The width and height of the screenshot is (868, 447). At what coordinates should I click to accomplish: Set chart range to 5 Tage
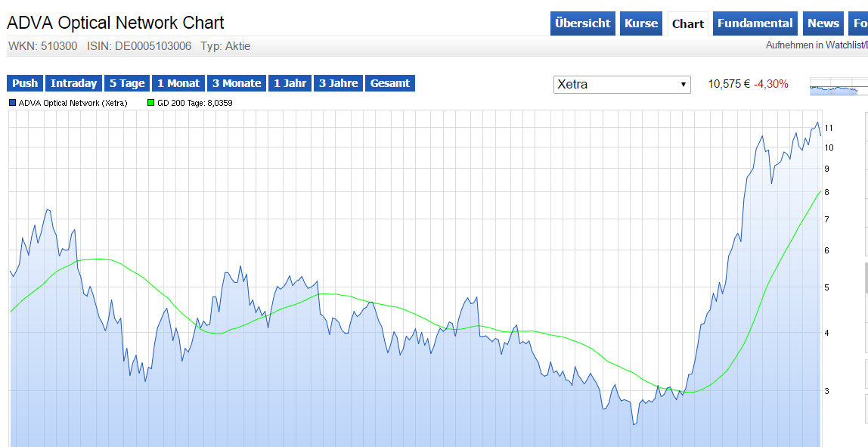click(x=127, y=83)
